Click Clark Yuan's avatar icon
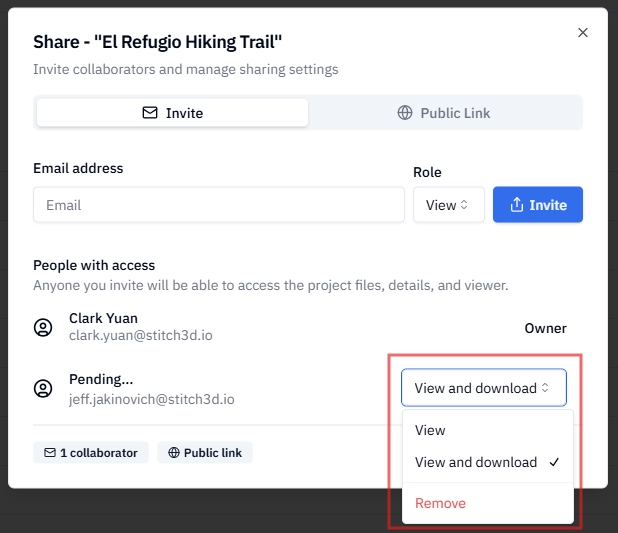The image size is (618, 533). tap(43, 327)
